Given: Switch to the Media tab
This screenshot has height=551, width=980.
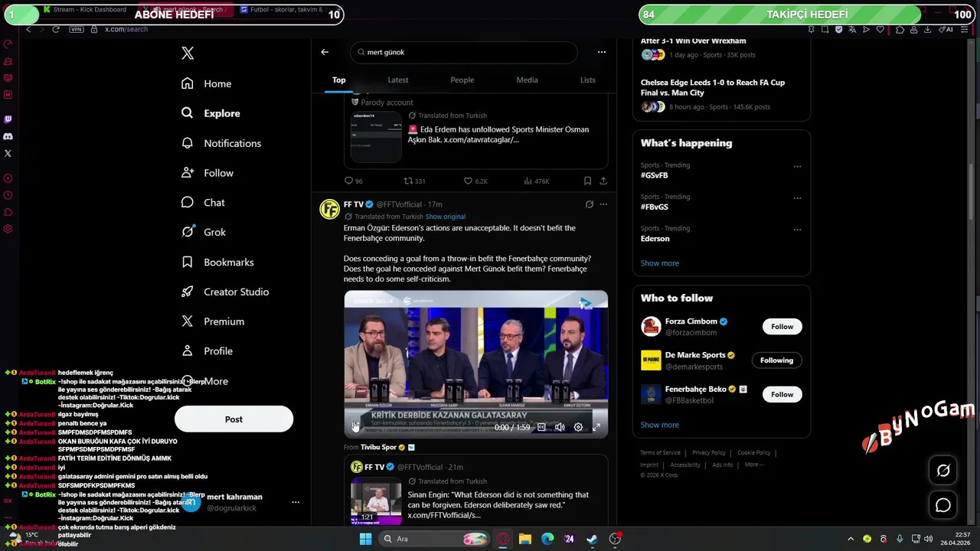Looking at the screenshot, I should 527,80.
